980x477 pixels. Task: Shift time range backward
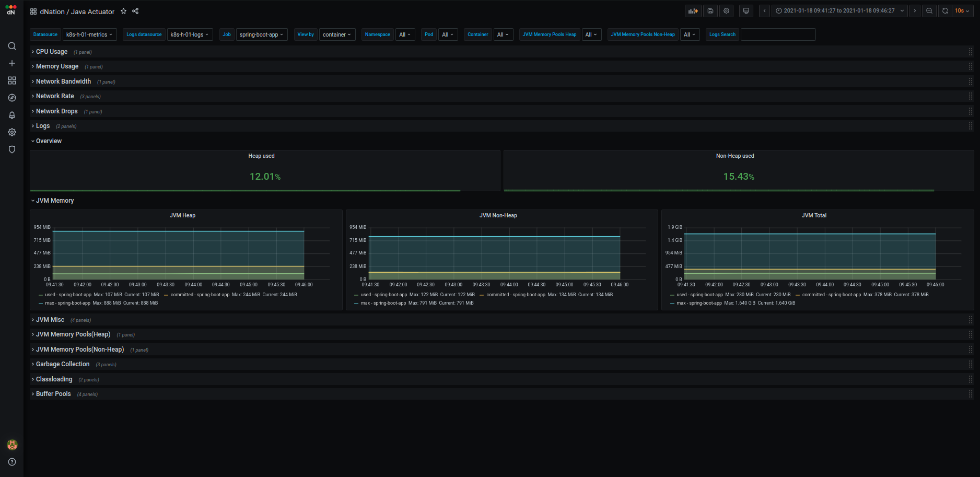(x=764, y=10)
